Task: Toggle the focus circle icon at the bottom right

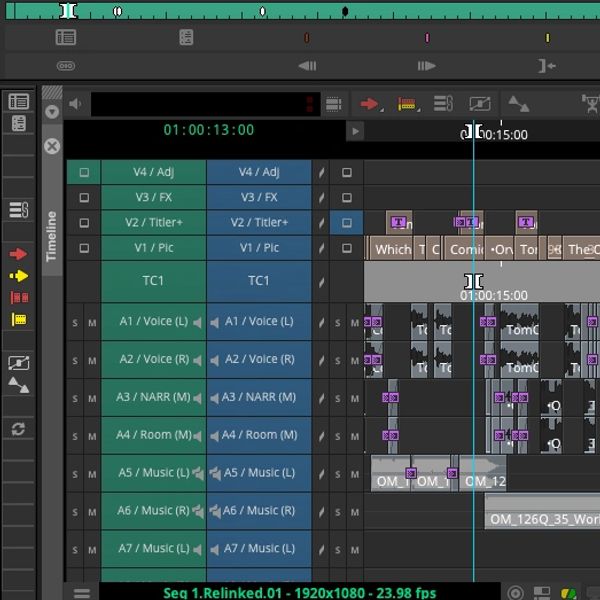Action: pos(515,592)
